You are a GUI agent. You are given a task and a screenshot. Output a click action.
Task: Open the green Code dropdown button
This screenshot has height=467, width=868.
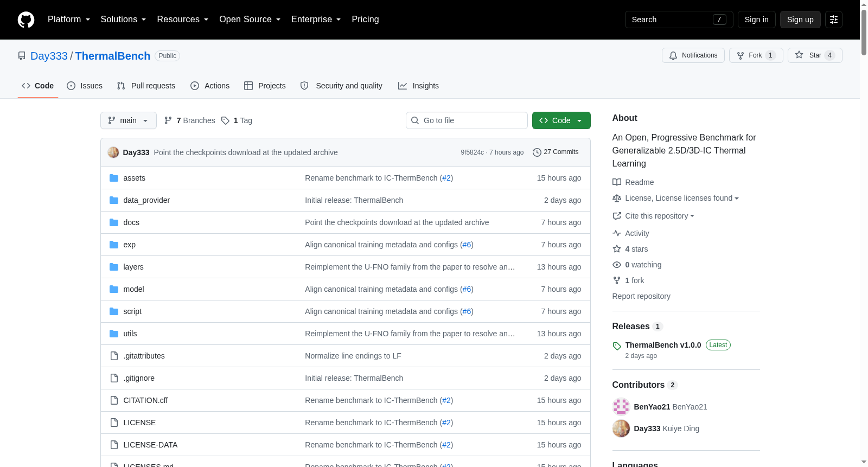coord(561,120)
